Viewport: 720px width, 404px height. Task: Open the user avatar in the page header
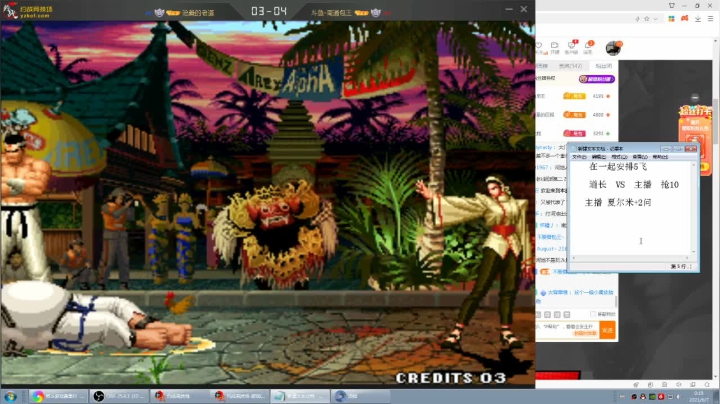pos(613,48)
